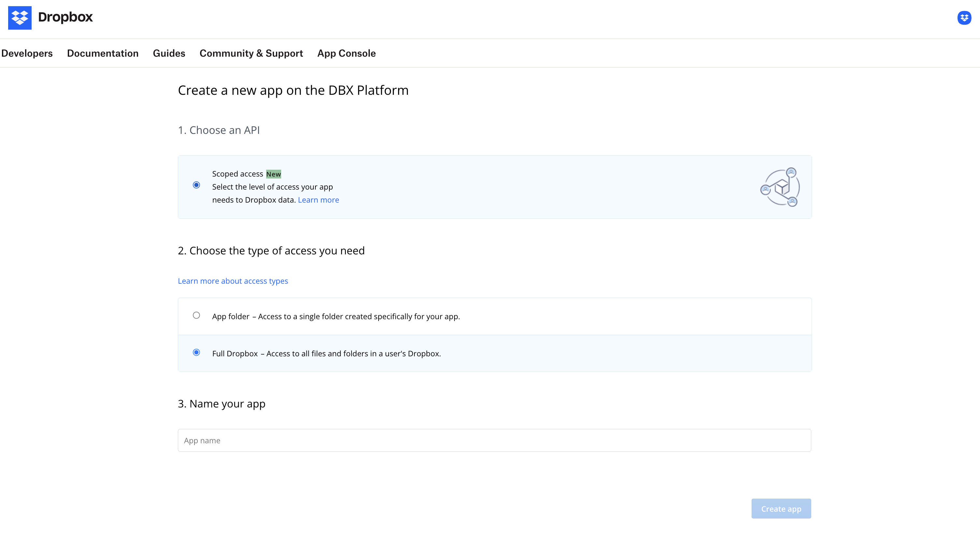The image size is (980, 540).
Task: Click the Dropbox logo icon
Action: click(20, 18)
